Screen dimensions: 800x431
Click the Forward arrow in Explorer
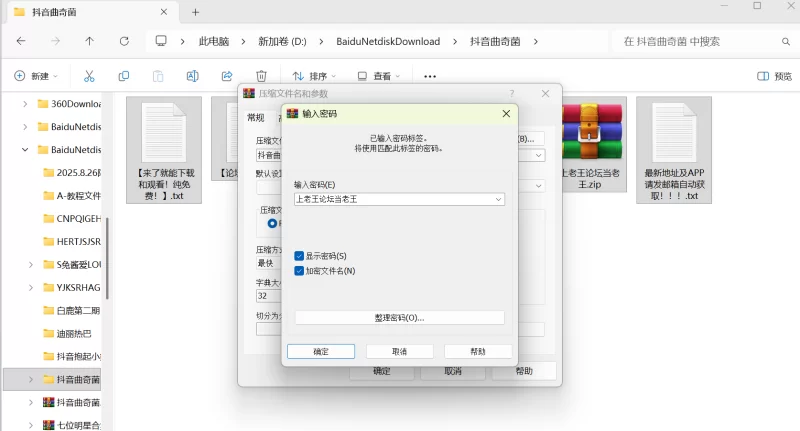(55, 41)
